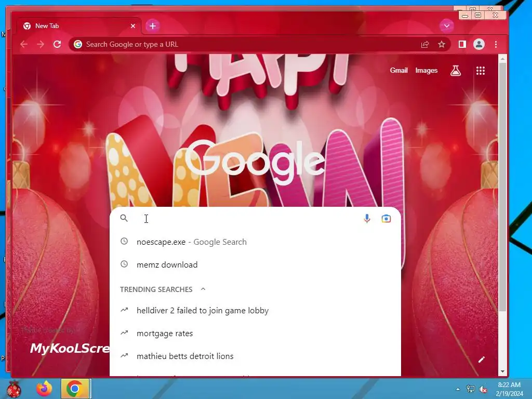Open the Chrome profile avatar
Image resolution: width=532 pixels, height=399 pixels.
pyautogui.click(x=478, y=44)
